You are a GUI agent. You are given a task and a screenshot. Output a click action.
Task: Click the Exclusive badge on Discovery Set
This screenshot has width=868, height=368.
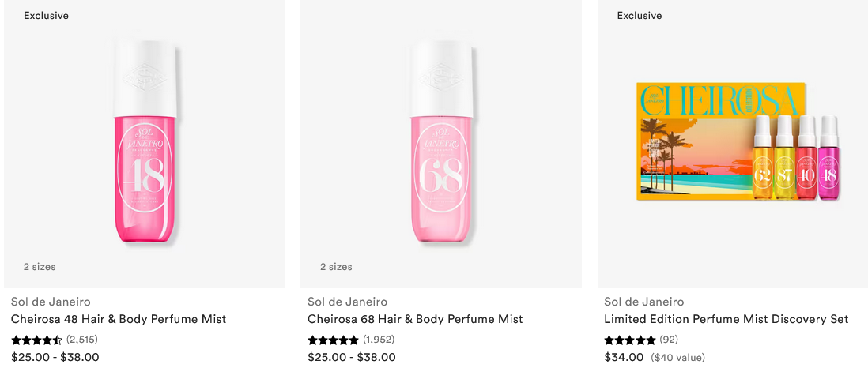pos(640,16)
